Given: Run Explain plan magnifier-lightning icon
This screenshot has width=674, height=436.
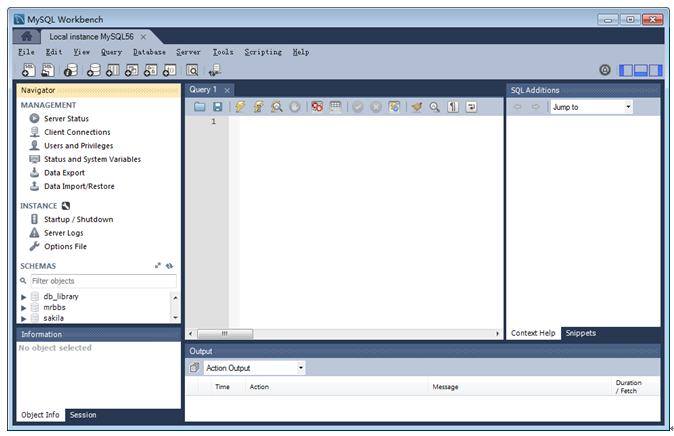Looking at the screenshot, I should [x=276, y=107].
